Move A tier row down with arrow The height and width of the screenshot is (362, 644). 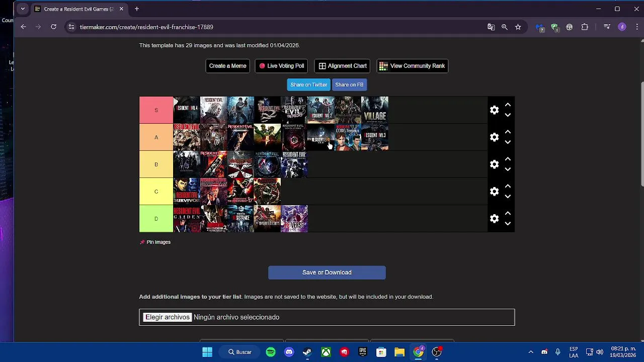(508, 142)
